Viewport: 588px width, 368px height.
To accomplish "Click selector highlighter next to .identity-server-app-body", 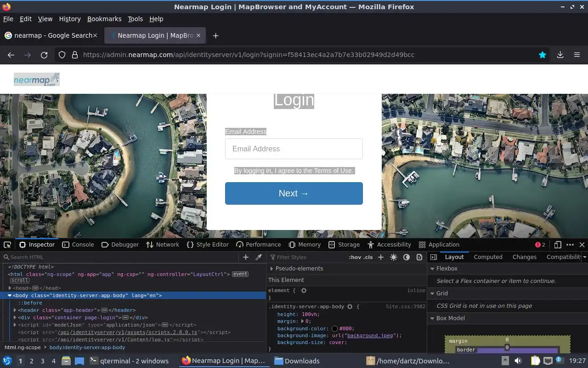I will tap(350, 306).
